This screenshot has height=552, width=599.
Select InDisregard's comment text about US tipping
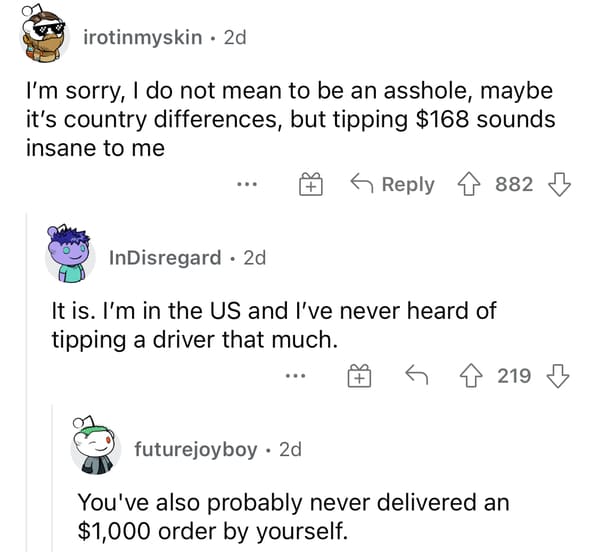pos(274,325)
